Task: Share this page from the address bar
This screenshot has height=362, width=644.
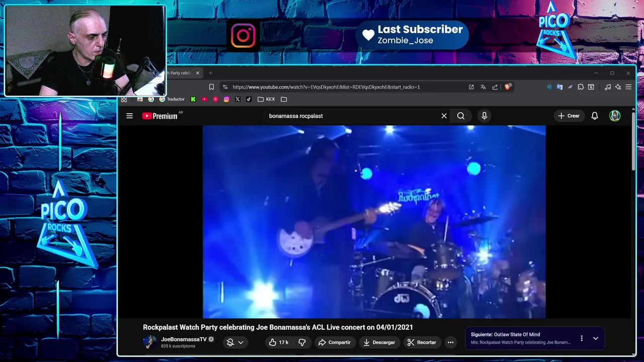Action: click(x=495, y=87)
